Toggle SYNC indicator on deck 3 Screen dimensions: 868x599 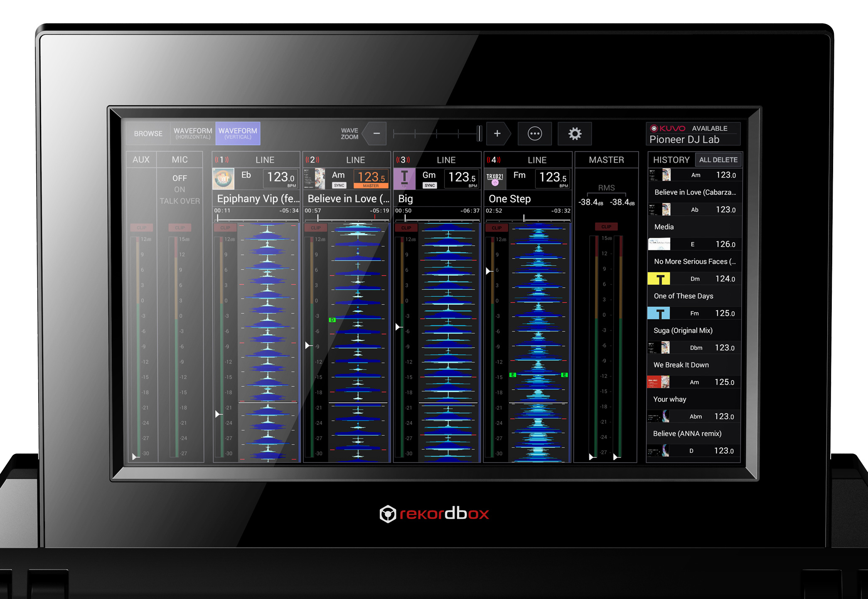point(430,185)
